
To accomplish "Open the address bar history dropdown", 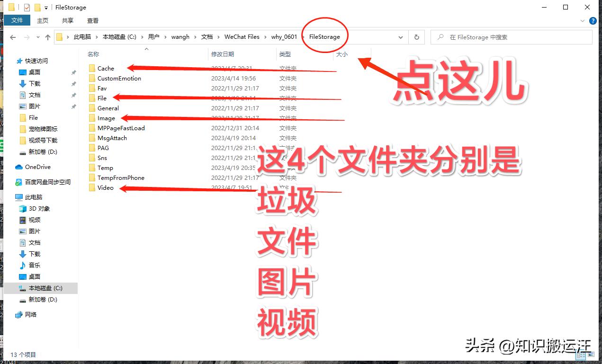I will pyautogui.click(x=400, y=37).
